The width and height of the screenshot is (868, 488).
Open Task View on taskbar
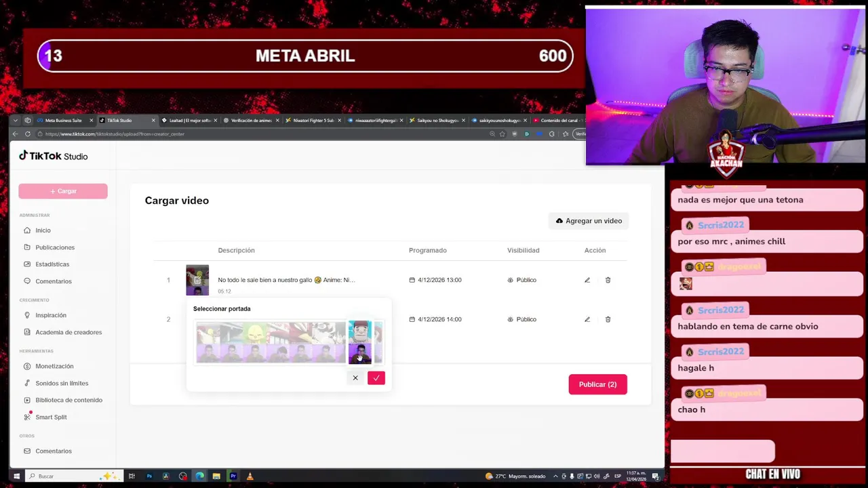(132, 476)
